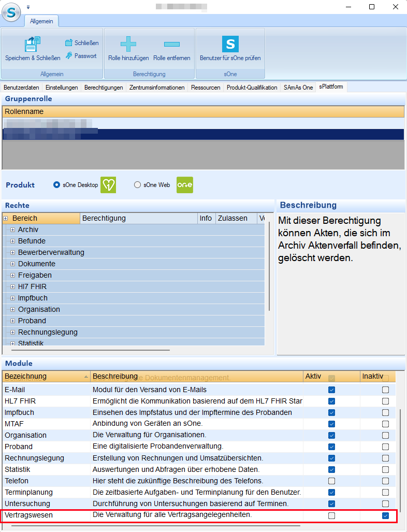This screenshot has width=407, height=532.
Task: Expand the Proband node in the Rechte tree
Action: point(12,321)
